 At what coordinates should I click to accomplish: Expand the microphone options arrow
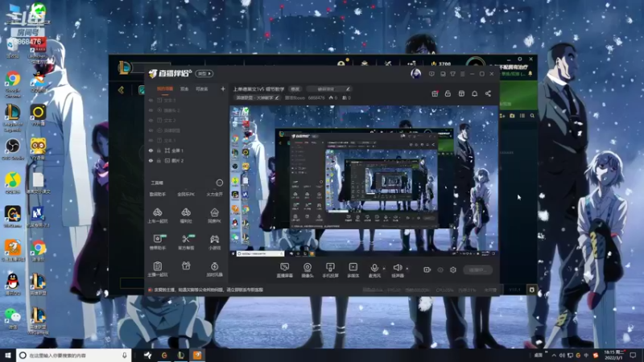click(x=384, y=269)
